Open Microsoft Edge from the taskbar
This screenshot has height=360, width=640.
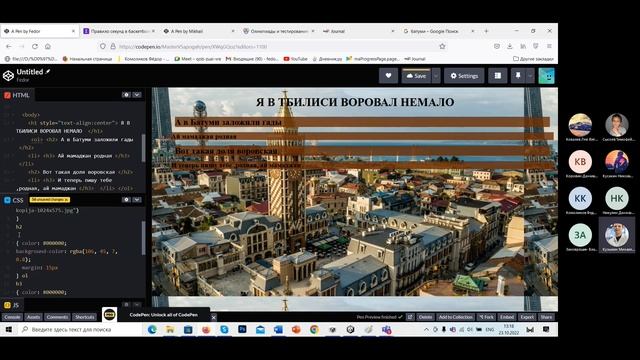coord(152,329)
